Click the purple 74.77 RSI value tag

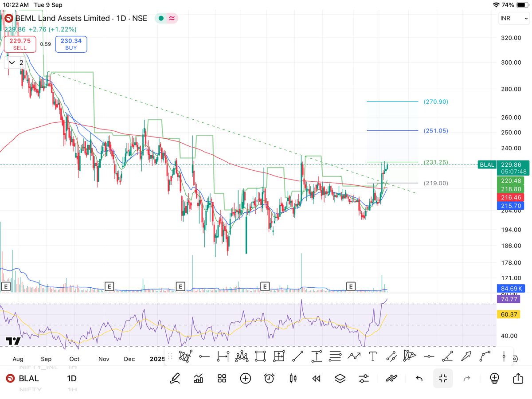[x=508, y=299]
